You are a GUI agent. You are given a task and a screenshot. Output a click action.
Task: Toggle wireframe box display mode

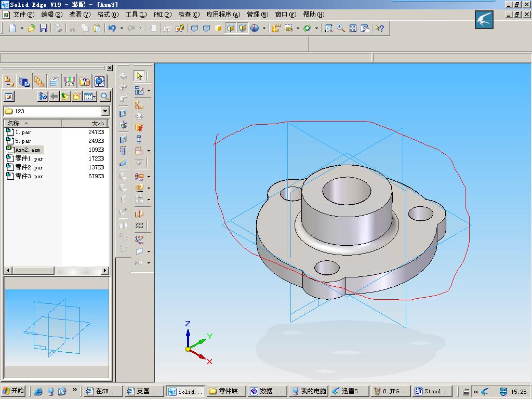point(194,28)
